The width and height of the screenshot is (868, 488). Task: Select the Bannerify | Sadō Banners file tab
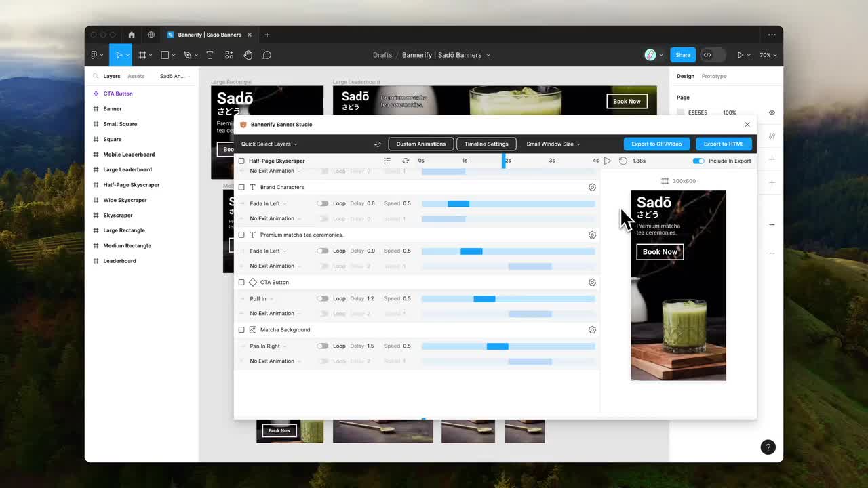(210, 35)
